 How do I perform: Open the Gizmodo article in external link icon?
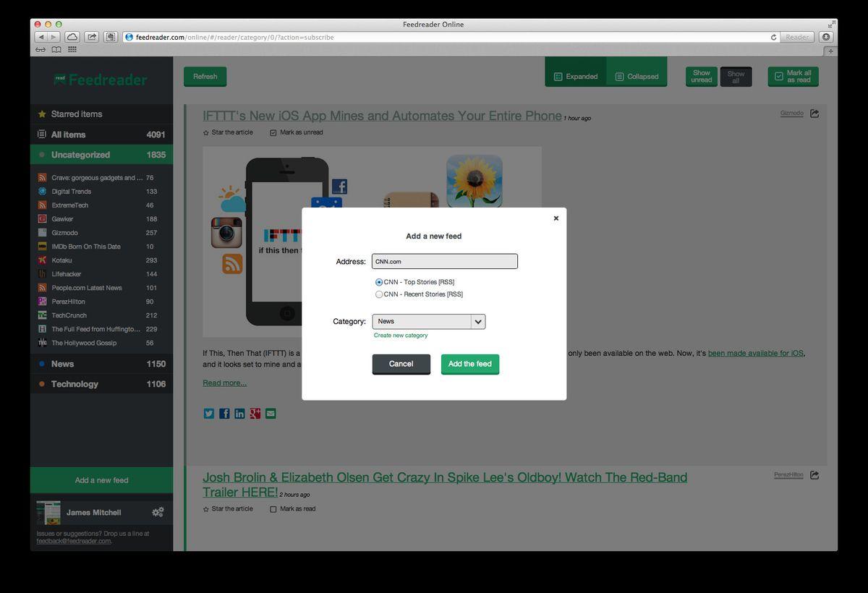pyautogui.click(x=814, y=113)
